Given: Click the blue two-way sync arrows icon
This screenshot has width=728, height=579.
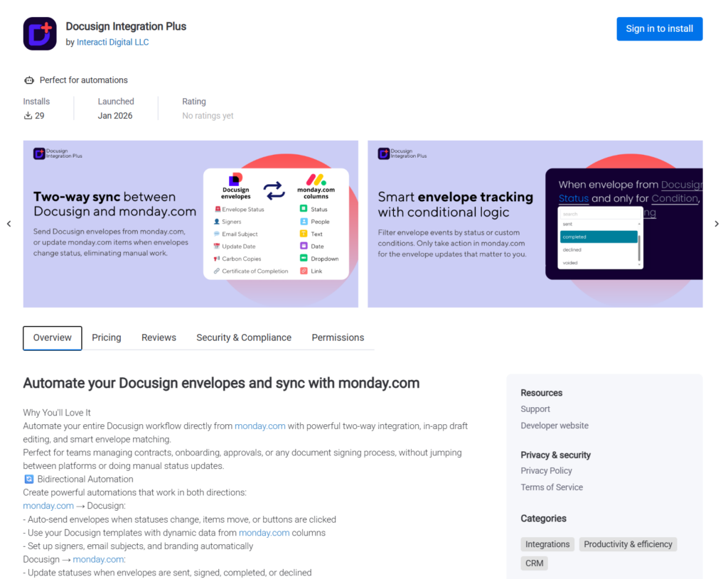Looking at the screenshot, I should click(274, 190).
